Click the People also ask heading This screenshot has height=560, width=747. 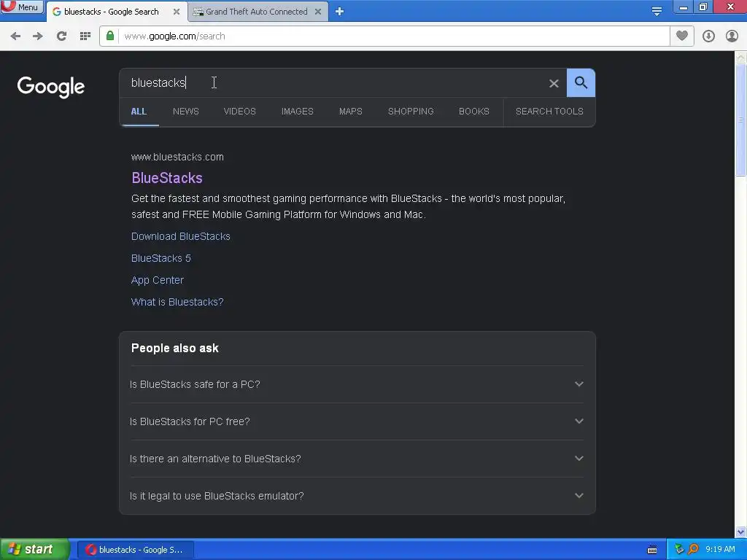click(175, 348)
